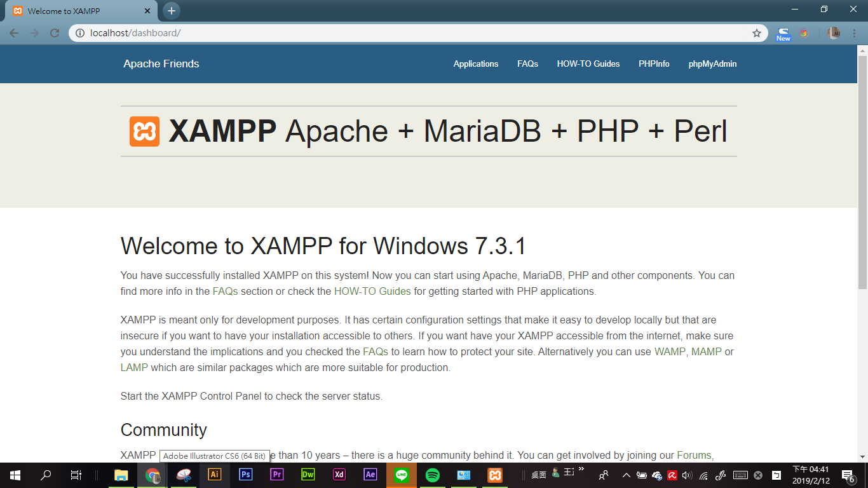Open the Applications nav item
The width and height of the screenshot is (868, 488).
[x=476, y=64]
